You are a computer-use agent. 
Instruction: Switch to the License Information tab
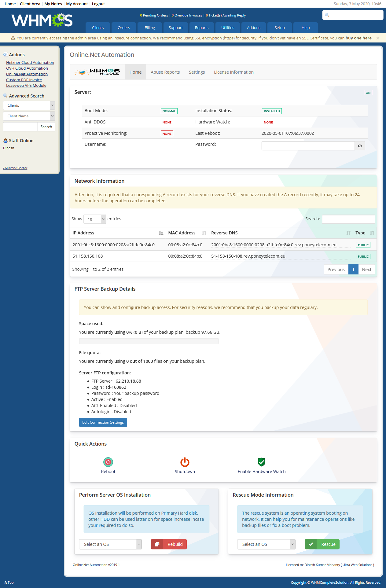click(x=234, y=72)
